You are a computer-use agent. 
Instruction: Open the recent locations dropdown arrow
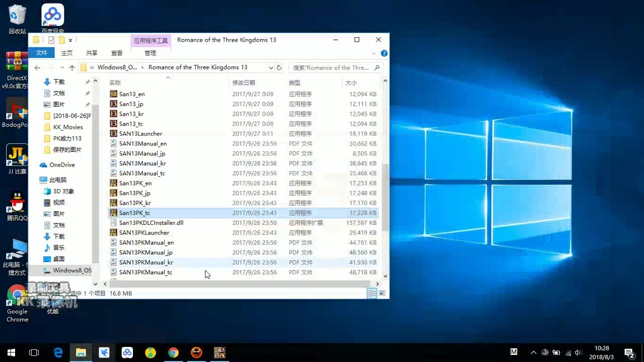point(62,67)
